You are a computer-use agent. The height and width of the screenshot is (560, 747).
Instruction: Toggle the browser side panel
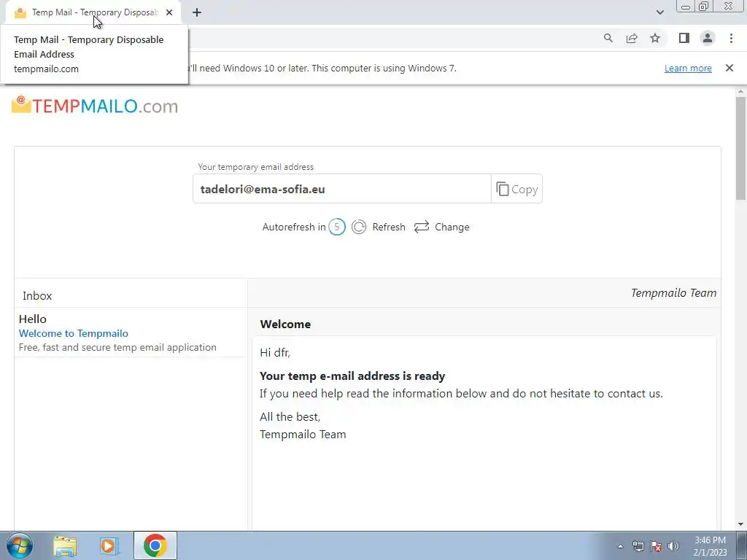point(684,38)
